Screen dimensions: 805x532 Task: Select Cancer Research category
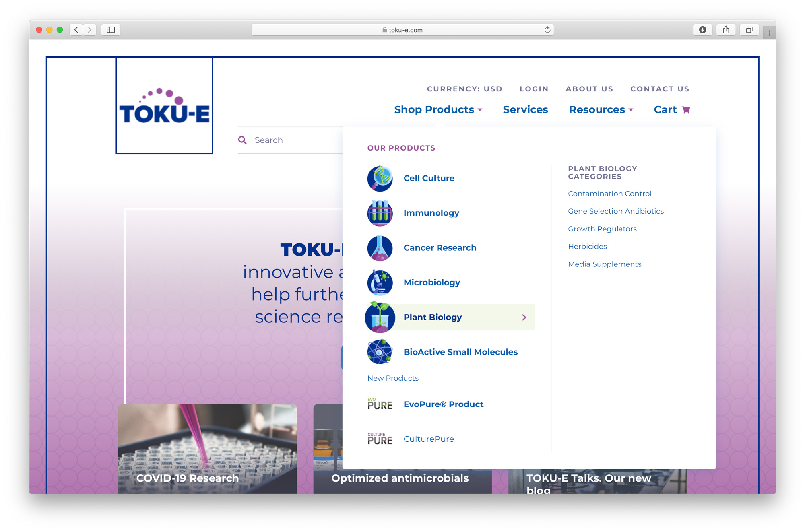440,248
